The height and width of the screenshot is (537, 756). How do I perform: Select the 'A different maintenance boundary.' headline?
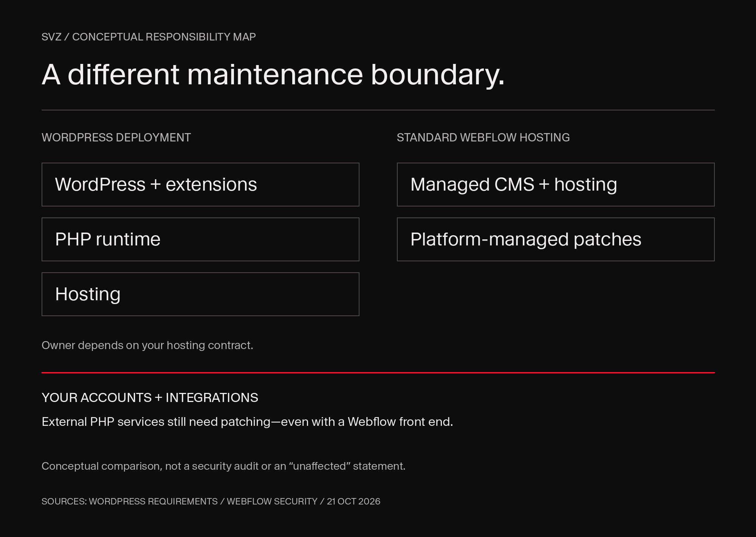coord(273,74)
